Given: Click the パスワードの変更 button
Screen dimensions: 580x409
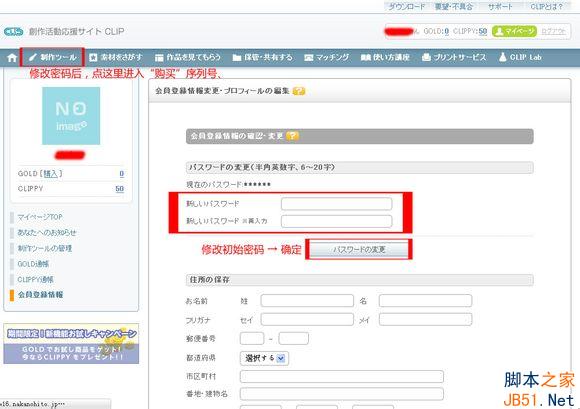Looking at the screenshot, I should pos(359,250).
